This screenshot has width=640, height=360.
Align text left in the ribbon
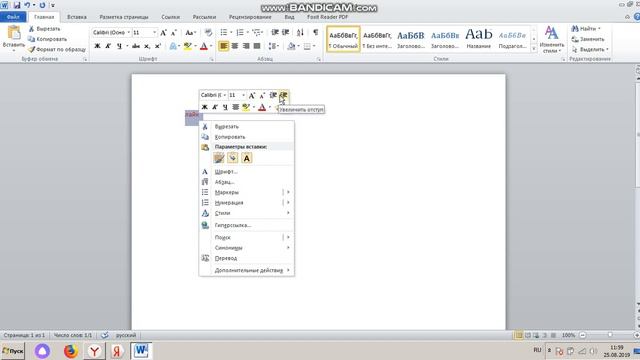pos(224,46)
